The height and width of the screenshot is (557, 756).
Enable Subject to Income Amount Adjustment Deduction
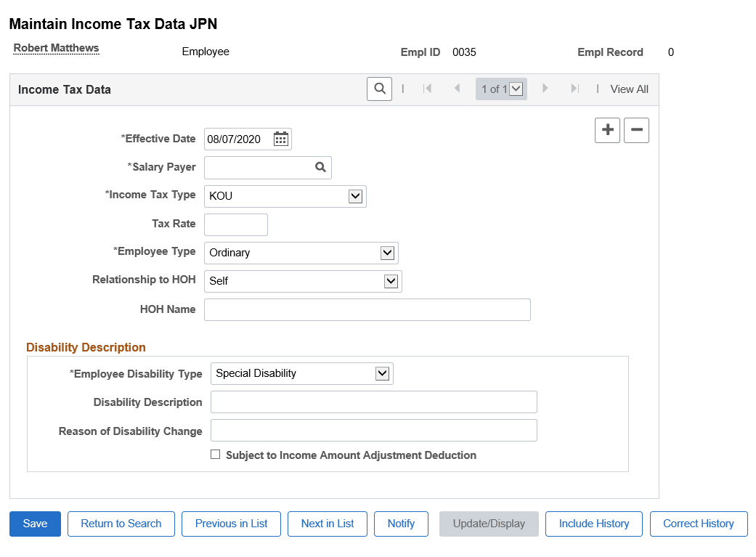tap(215, 455)
